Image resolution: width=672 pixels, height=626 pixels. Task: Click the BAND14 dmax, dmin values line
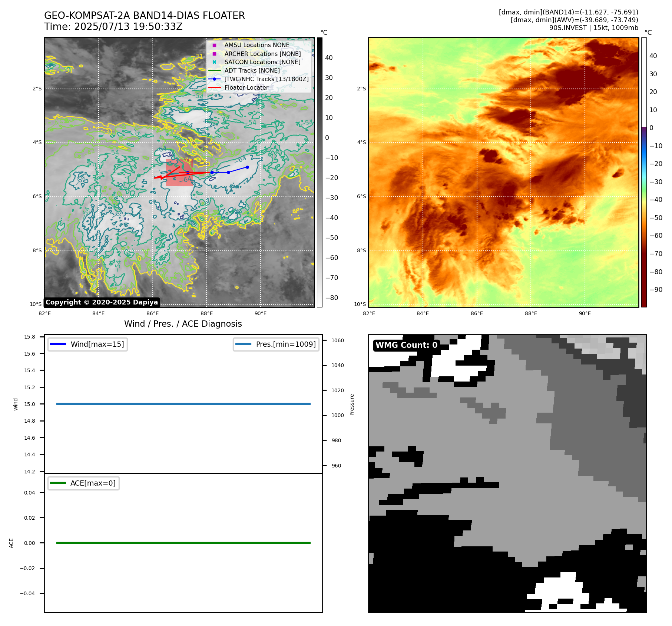[x=569, y=12]
